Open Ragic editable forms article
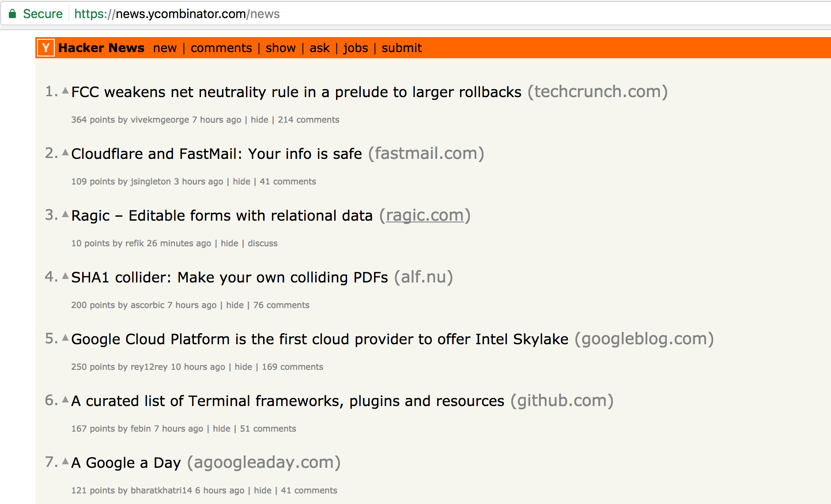 coord(222,215)
